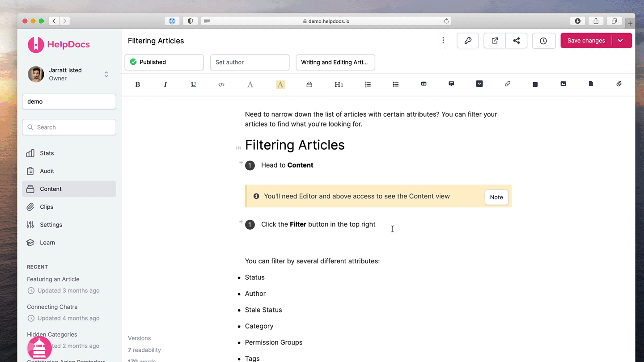The height and width of the screenshot is (362, 644).
Task: Open Safari downloads
Action: point(578,21)
